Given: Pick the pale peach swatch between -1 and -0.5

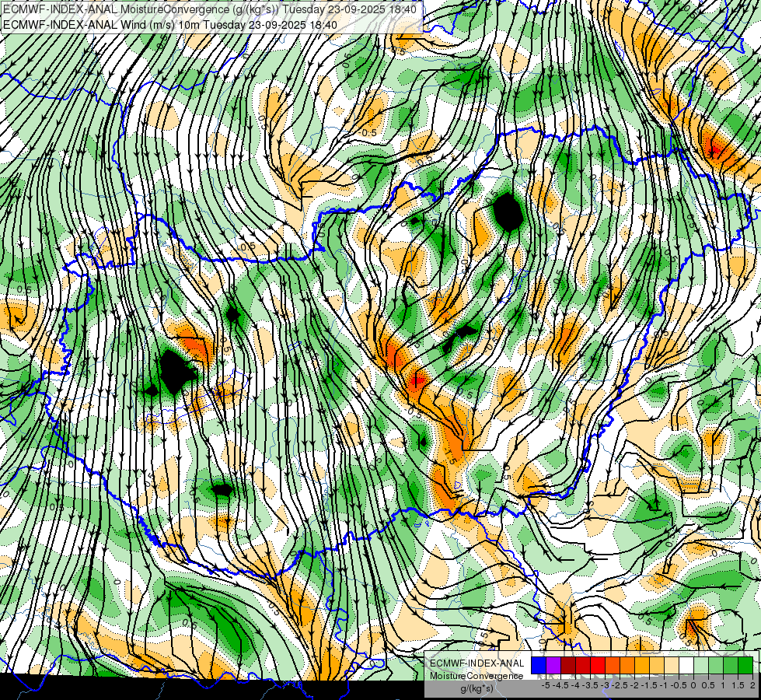Looking at the screenshot, I should click(x=672, y=665).
